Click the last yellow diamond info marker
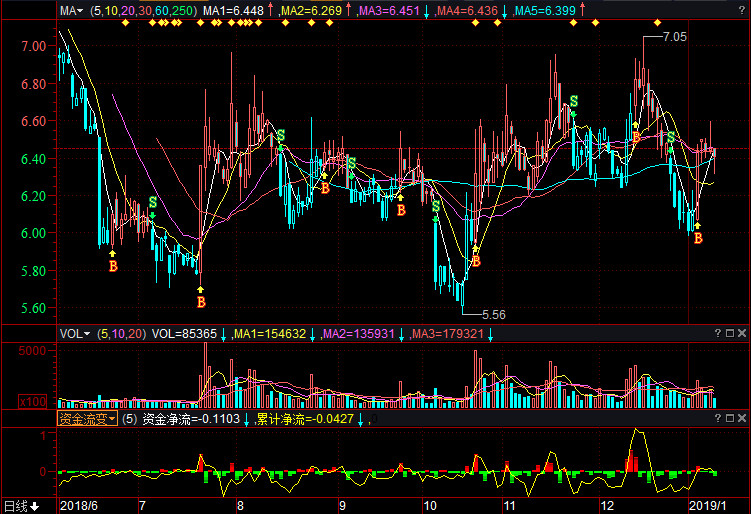This screenshot has height=514, width=751. coord(658,23)
